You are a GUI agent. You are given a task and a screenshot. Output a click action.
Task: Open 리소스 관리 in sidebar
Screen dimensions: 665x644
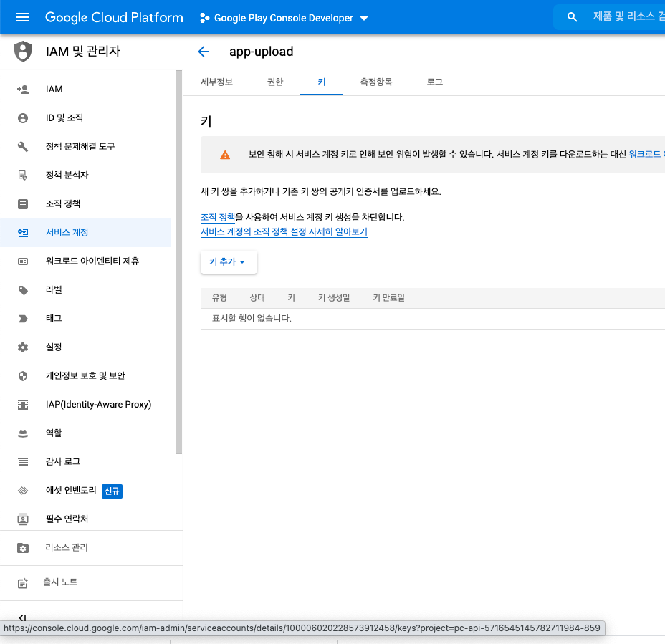[x=91, y=548]
